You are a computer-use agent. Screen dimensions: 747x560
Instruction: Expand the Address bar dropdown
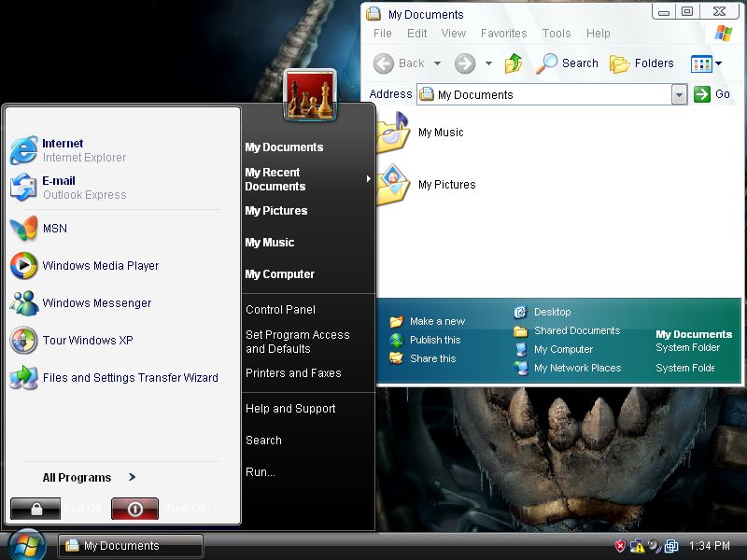[x=680, y=95]
